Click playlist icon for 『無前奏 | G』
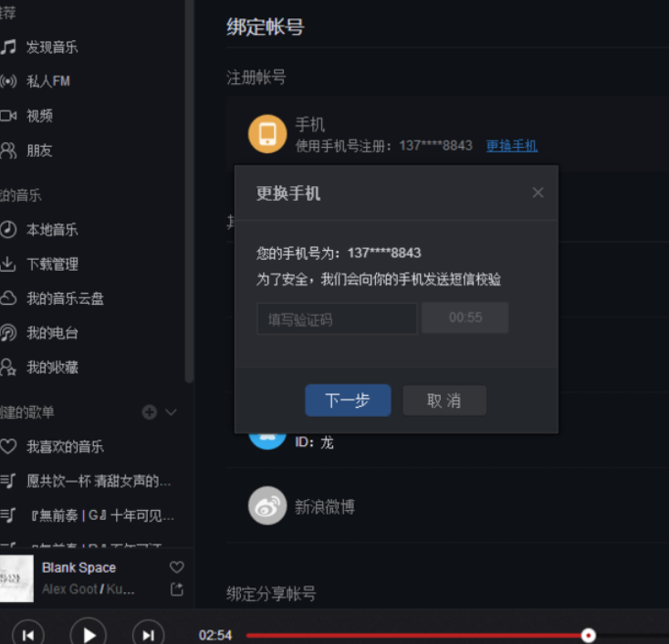 8,515
